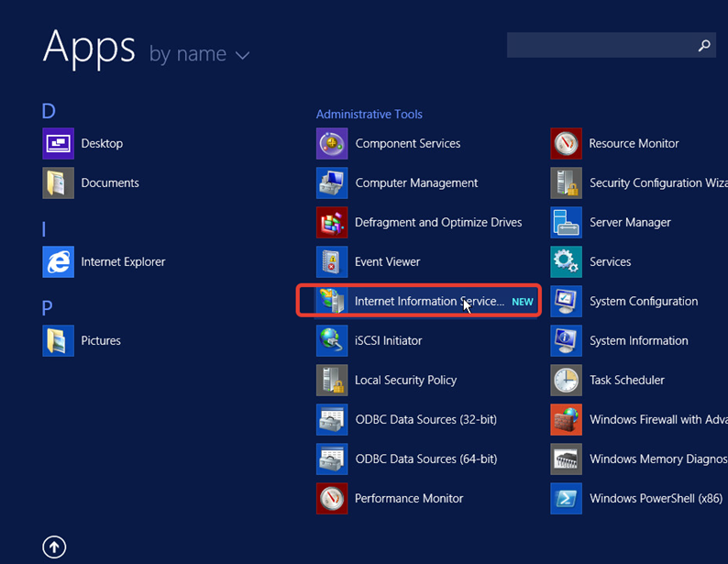
Task: Click the ODBC Data Sources (32-bit) icon
Action: (x=332, y=420)
